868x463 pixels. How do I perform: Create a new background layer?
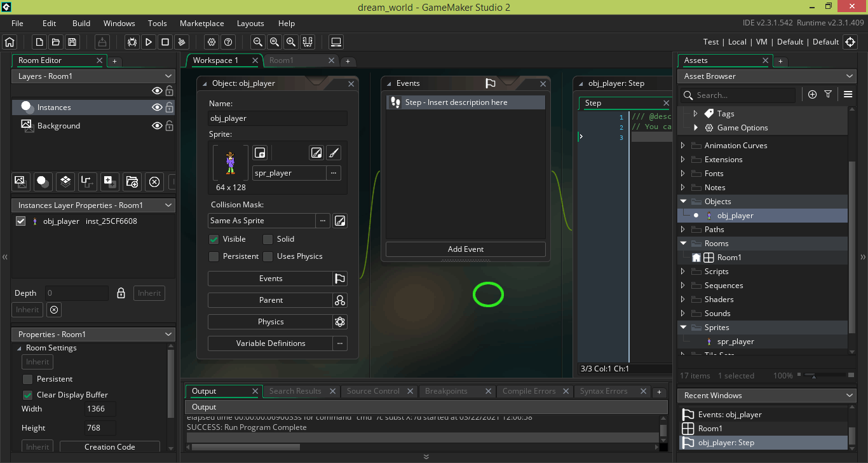coord(21,182)
